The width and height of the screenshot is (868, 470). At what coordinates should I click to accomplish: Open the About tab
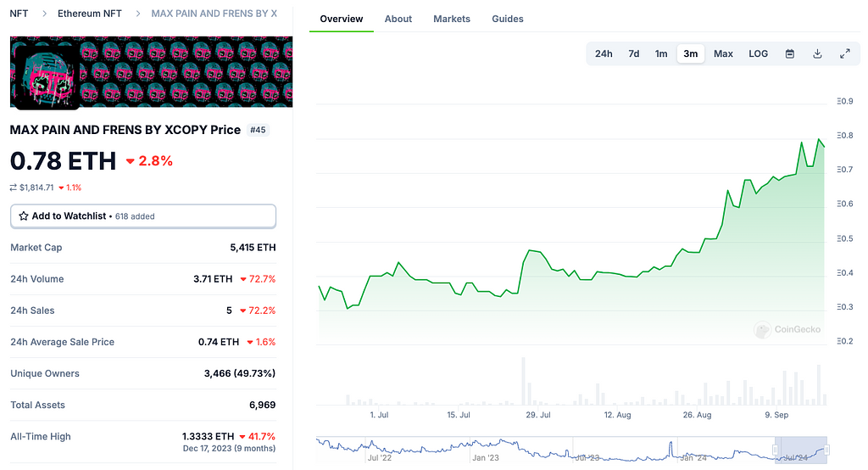[398, 19]
